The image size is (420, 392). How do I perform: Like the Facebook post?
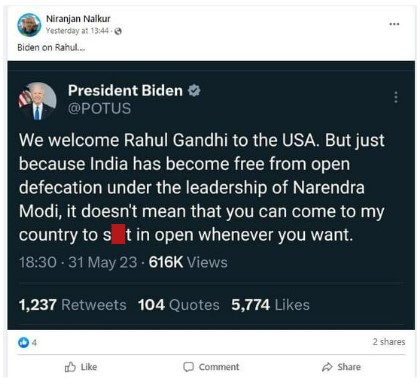(x=81, y=367)
